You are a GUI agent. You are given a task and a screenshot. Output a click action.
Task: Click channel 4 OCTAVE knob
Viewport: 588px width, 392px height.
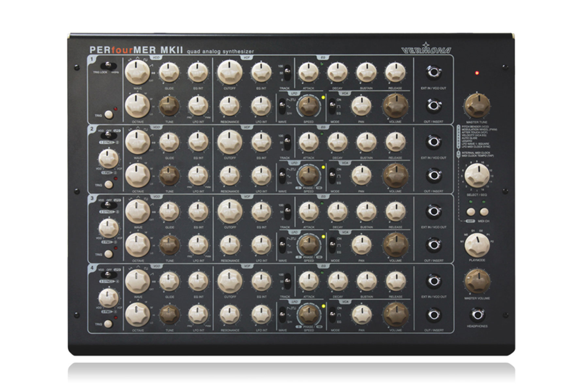click(x=138, y=315)
